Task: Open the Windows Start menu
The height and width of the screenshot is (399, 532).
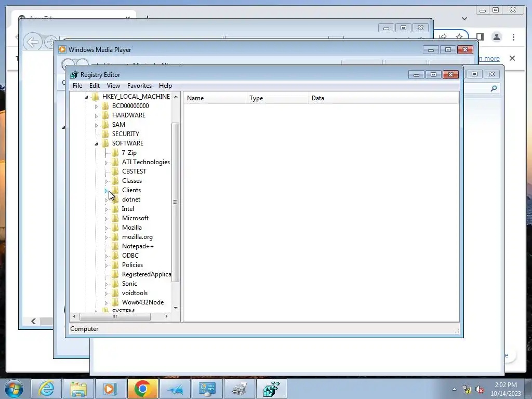Action: tap(14, 389)
